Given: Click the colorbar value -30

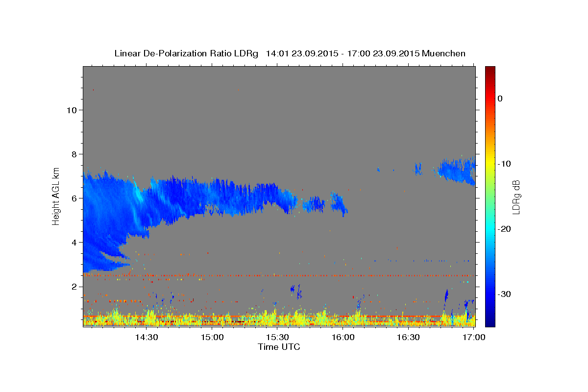Looking at the screenshot, I should [504, 294].
